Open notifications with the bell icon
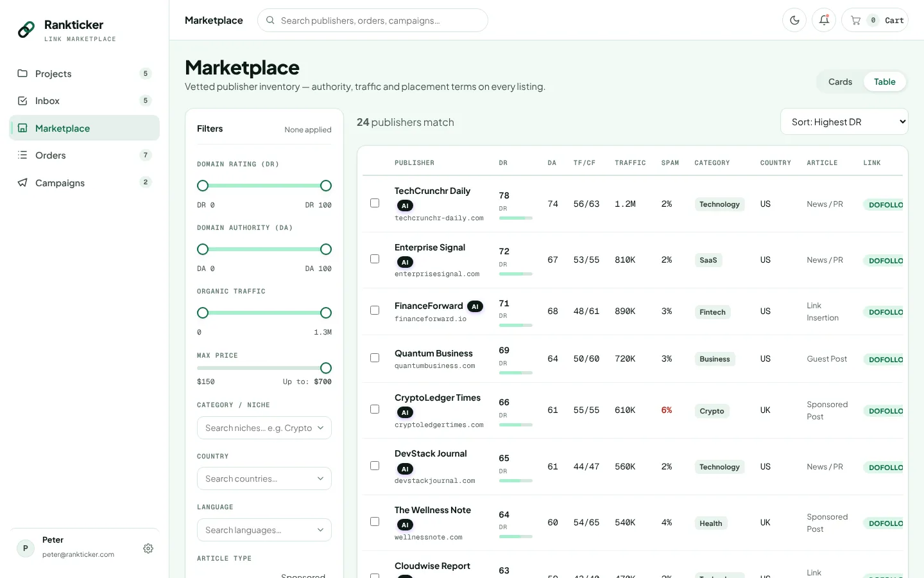This screenshot has width=924, height=578. [x=824, y=20]
